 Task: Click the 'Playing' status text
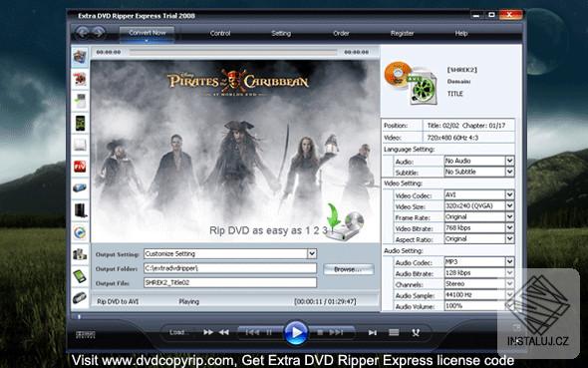(189, 301)
